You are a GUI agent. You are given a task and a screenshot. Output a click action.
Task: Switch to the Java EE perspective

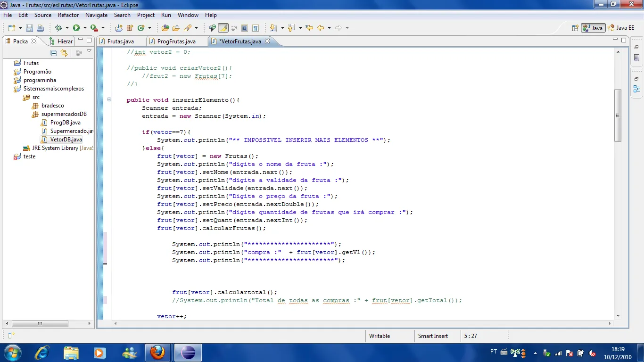coord(621,28)
